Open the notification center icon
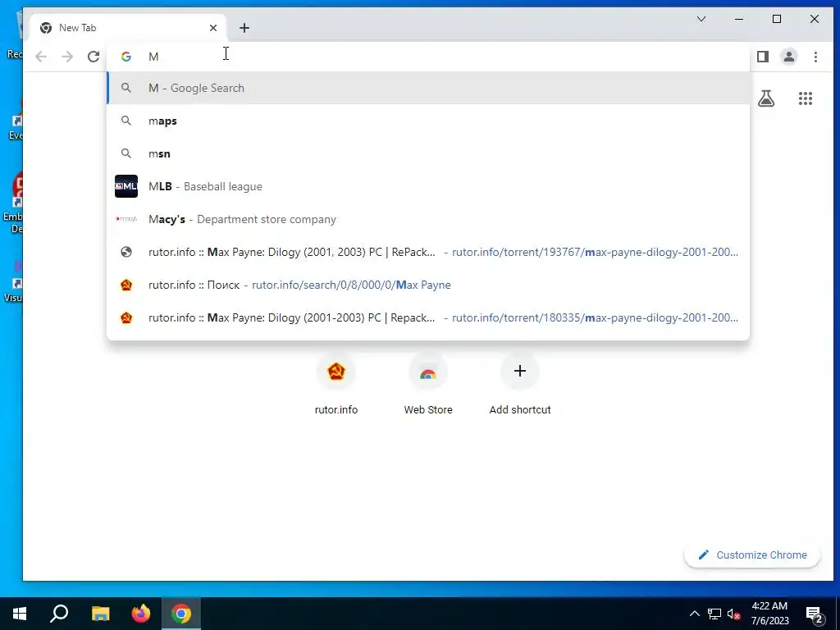840x630 pixels. pyautogui.click(x=815, y=614)
